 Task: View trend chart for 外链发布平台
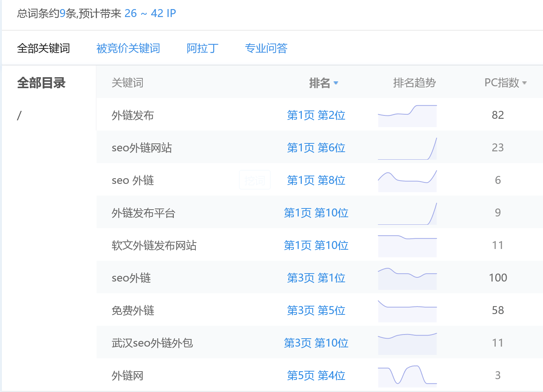pyautogui.click(x=407, y=213)
